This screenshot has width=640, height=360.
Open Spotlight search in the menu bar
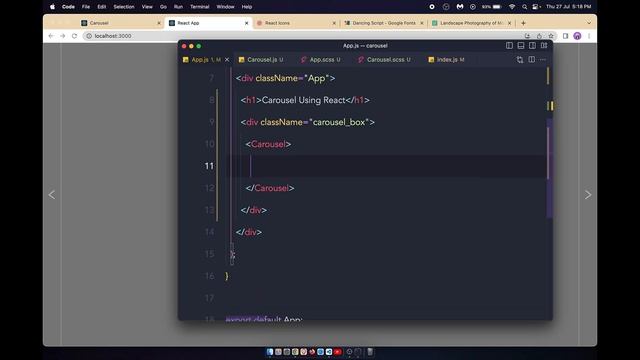[524, 7]
